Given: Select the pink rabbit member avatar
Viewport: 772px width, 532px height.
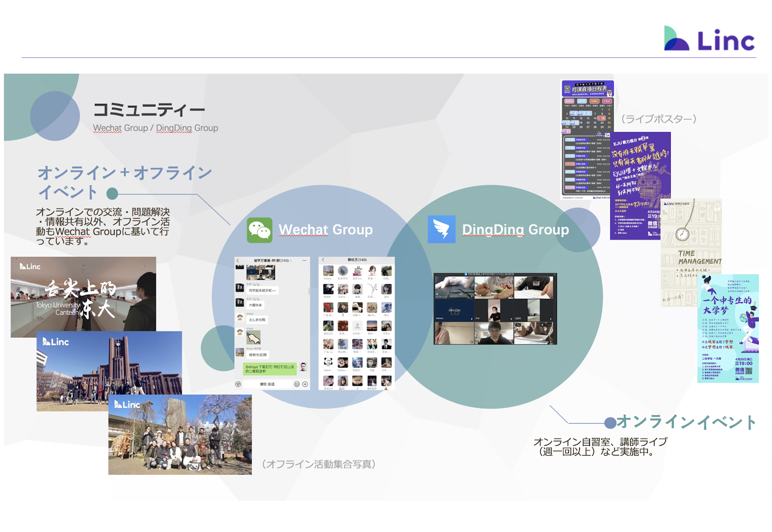Looking at the screenshot, I should click(x=357, y=271).
